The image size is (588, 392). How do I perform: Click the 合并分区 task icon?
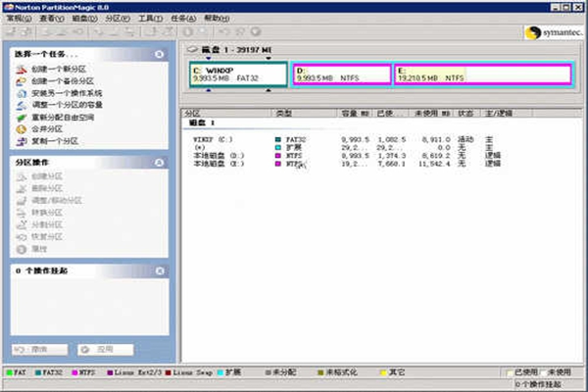[x=21, y=129]
